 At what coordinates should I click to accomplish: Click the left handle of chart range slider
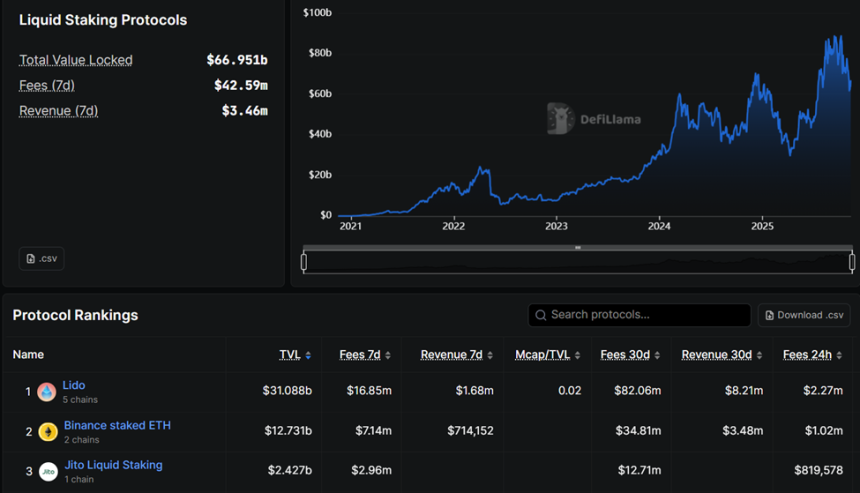pos(304,262)
